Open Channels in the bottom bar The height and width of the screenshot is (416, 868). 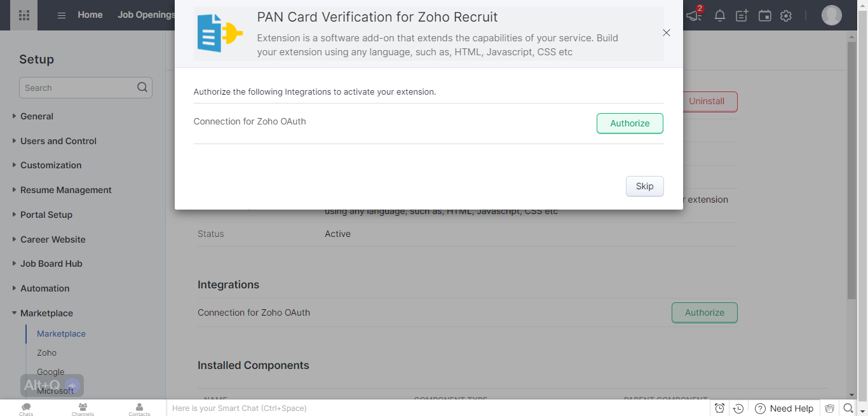pyautogui.click(x=83, y=409)
